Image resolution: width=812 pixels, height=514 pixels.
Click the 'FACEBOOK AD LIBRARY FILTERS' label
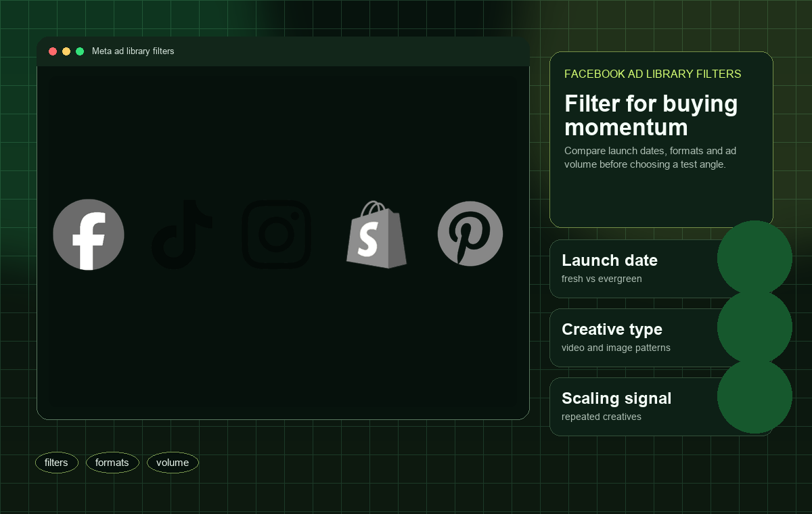(653, 74)
